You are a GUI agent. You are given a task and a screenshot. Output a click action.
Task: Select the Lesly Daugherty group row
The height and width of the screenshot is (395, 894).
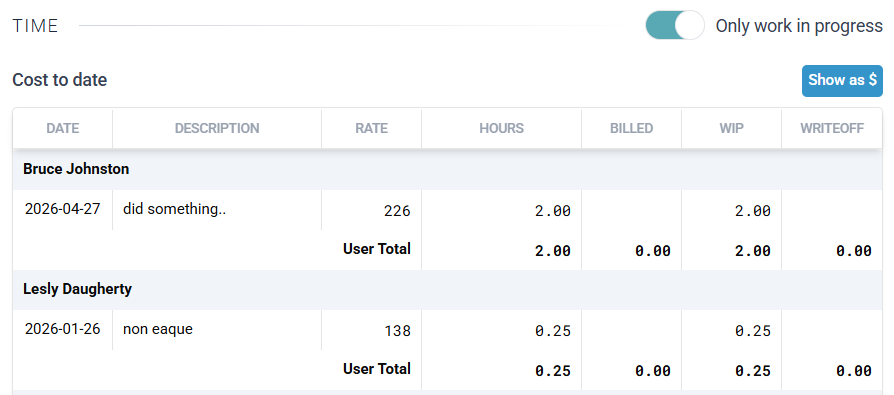tap(448, 290)
